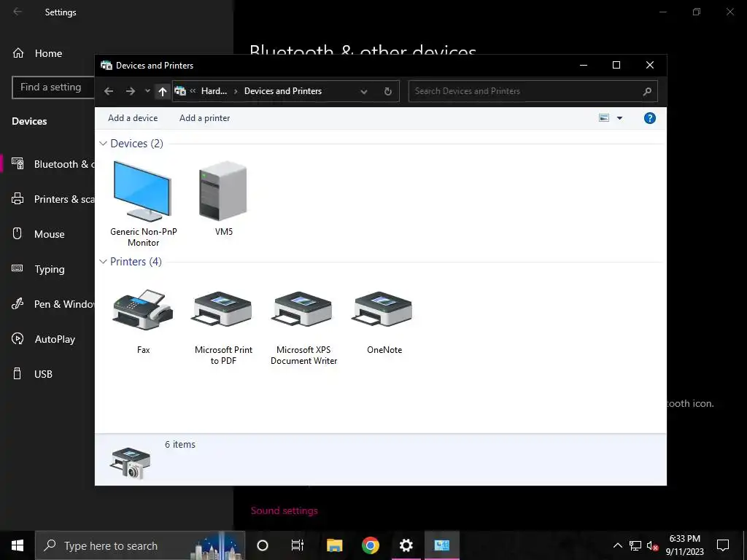Click the taskbar search box

(x=140, y=545)
